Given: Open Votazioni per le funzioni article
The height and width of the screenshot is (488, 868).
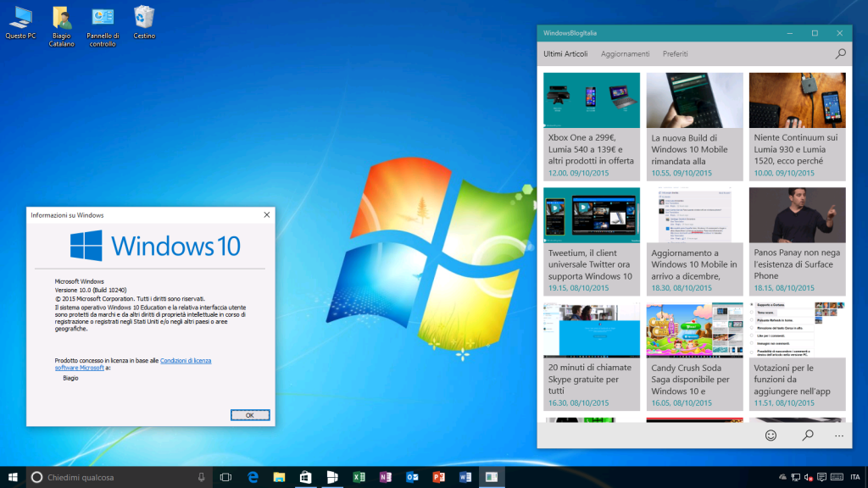Looking at the screenshot, I should [797, 357].
